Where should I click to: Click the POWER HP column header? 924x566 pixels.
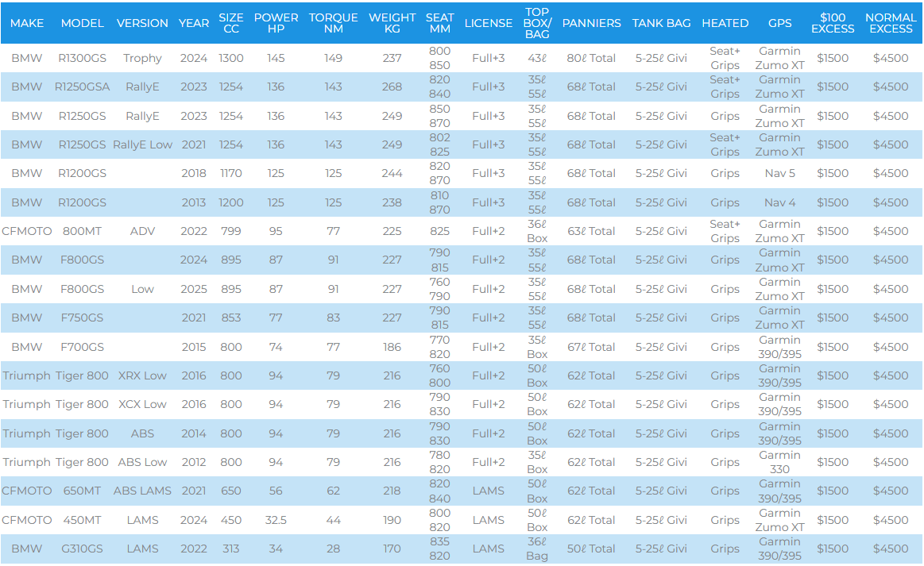click(x=275, y=23)
